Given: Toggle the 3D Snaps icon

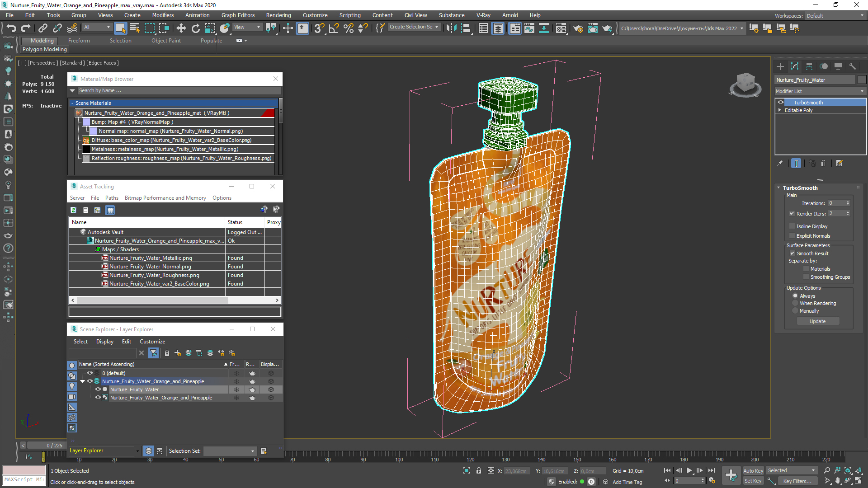Looking at the screenshot, I should [319, 28].
